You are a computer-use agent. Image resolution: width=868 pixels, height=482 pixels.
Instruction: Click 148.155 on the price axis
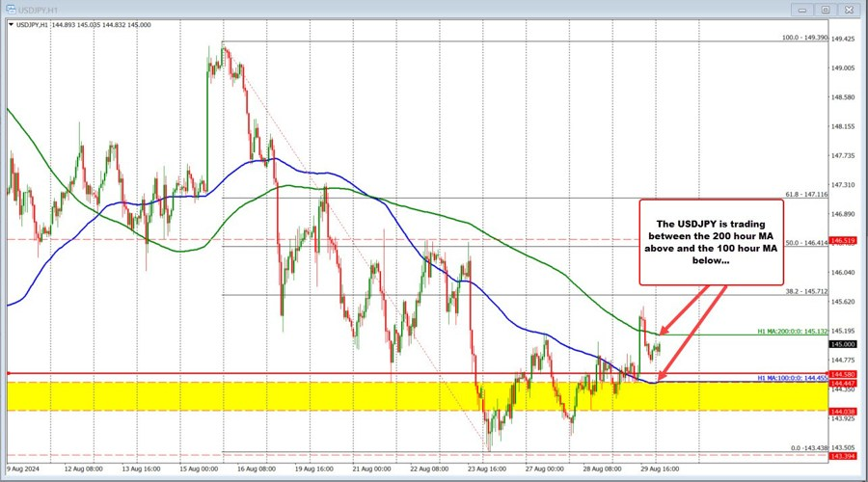(843, 126)
